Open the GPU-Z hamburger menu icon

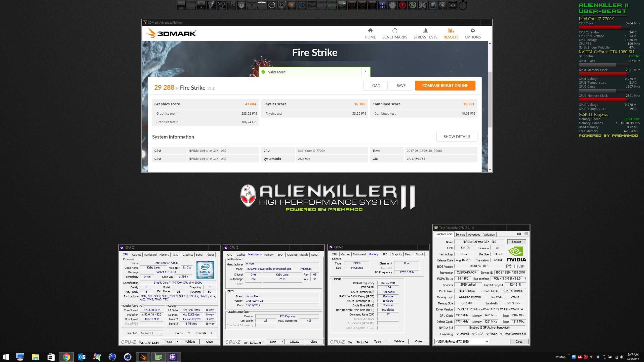point(526,234)
